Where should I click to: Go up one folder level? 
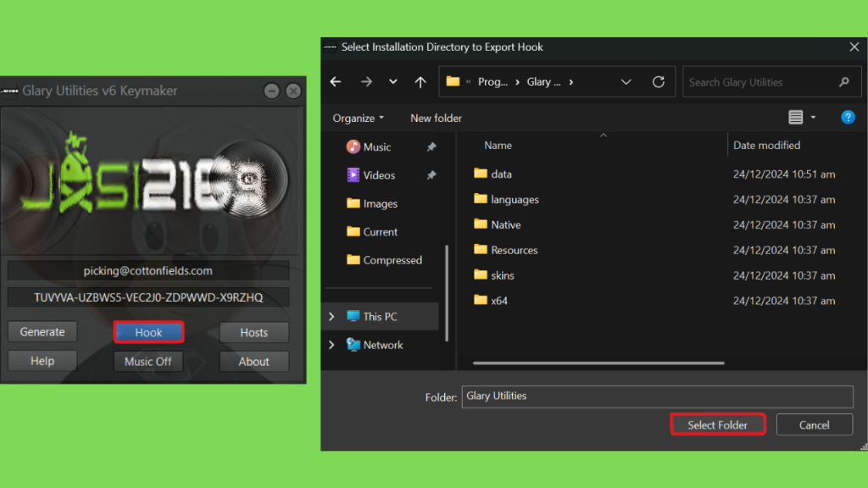click(x=420, y=82)
